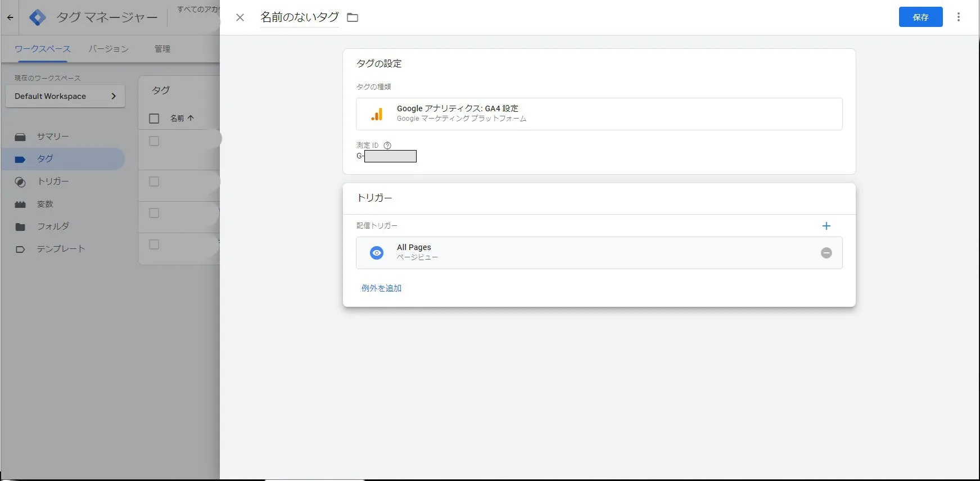Image resolution: width=980 pixels, height=481 pixels.
Task: Open the All Pages trigger row
Action: pos(599,253)
